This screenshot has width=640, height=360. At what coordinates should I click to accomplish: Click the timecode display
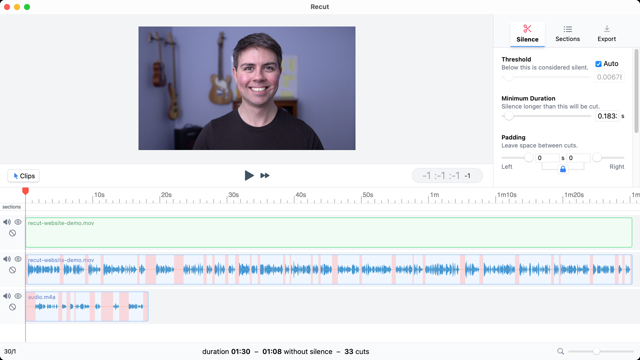click(x=447, y=176)
